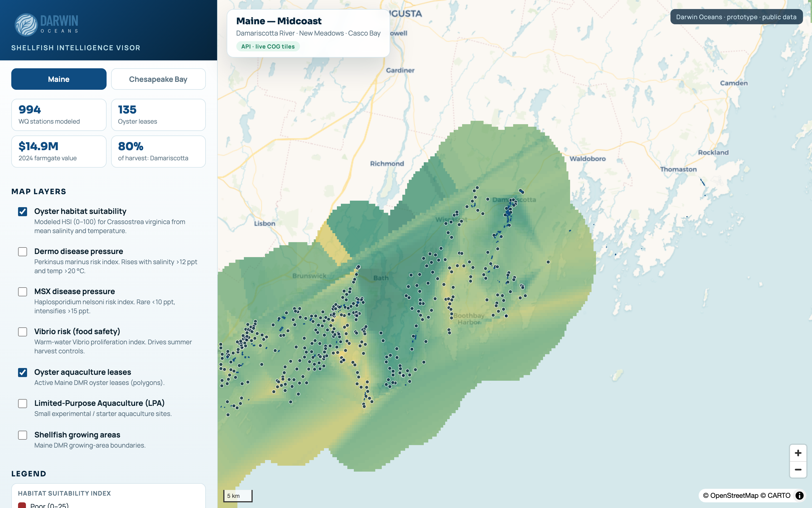812x508 pixels.
Task: Uncheck Oyster aquaculture leases layer
Action: tap(23, 372)
